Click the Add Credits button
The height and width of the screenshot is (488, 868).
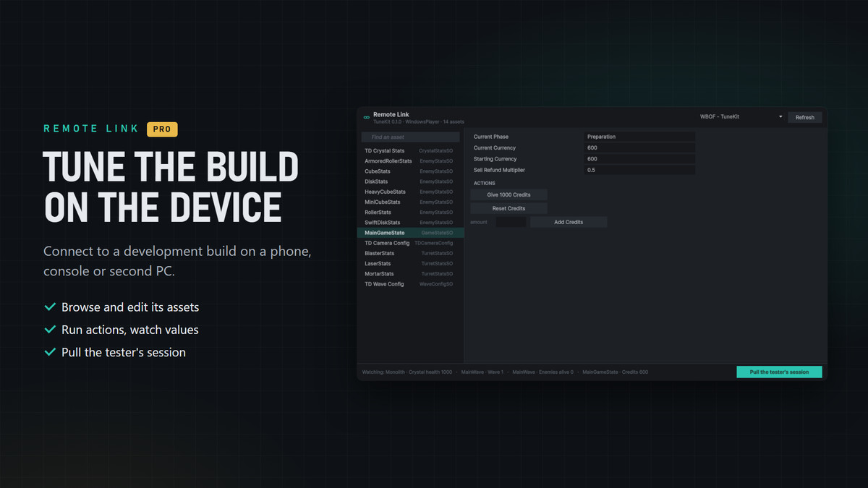(x=569, y=222)
